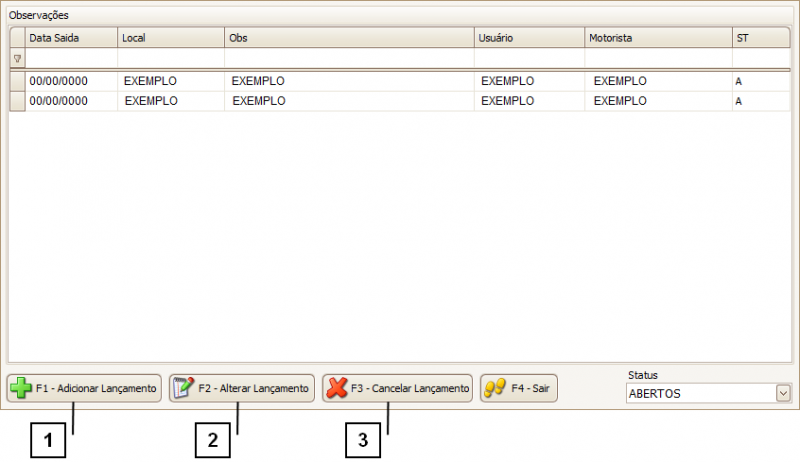Sort by the Usuário column header
The height and width of the screenshot is (462, 800).
(x=529, y=38)
